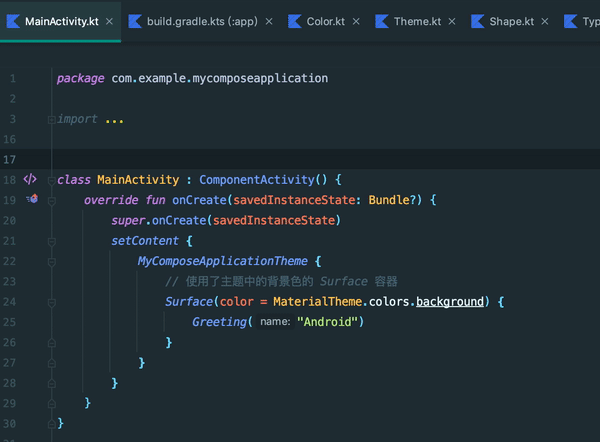Follow the underlined 'background' reference

450,302
